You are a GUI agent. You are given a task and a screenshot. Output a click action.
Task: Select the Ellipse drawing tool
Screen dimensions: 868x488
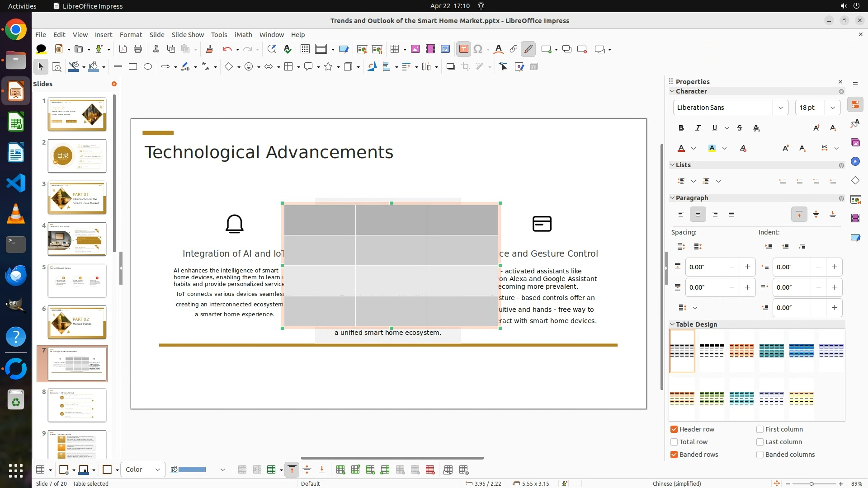click(148, 67)
